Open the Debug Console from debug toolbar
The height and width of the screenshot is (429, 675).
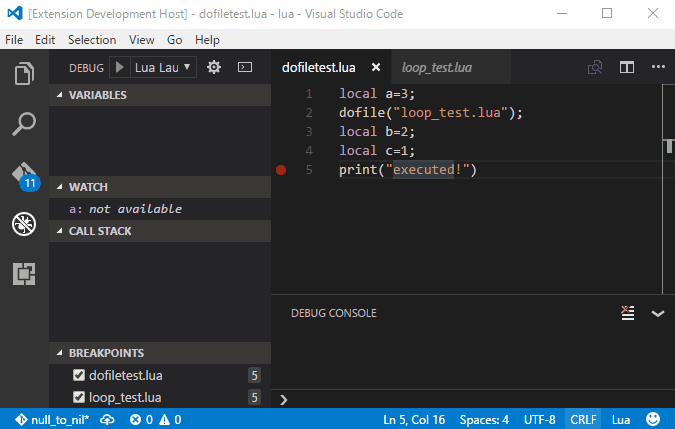245,67
